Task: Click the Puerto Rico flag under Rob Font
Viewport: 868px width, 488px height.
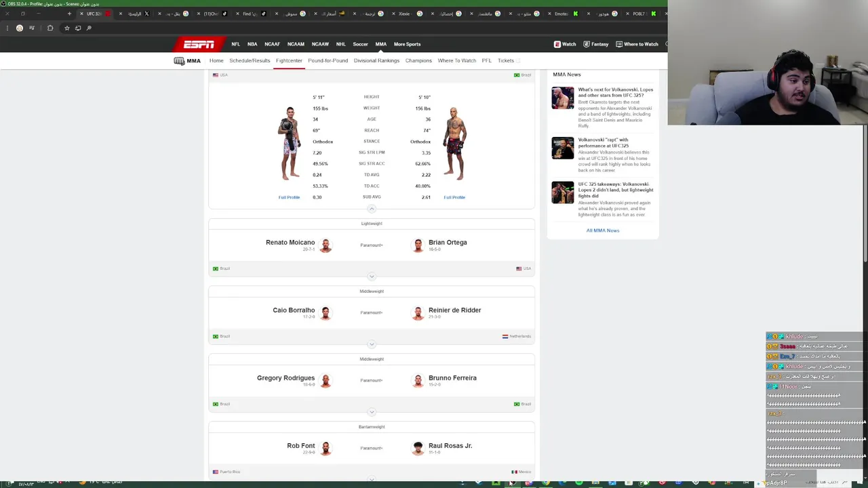Action: [216, 472]
